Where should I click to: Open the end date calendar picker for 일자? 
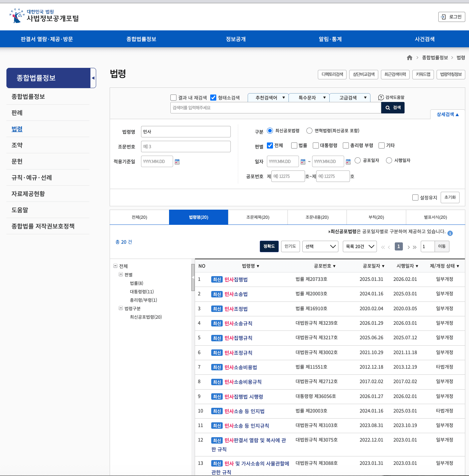[x=348, y=162]
